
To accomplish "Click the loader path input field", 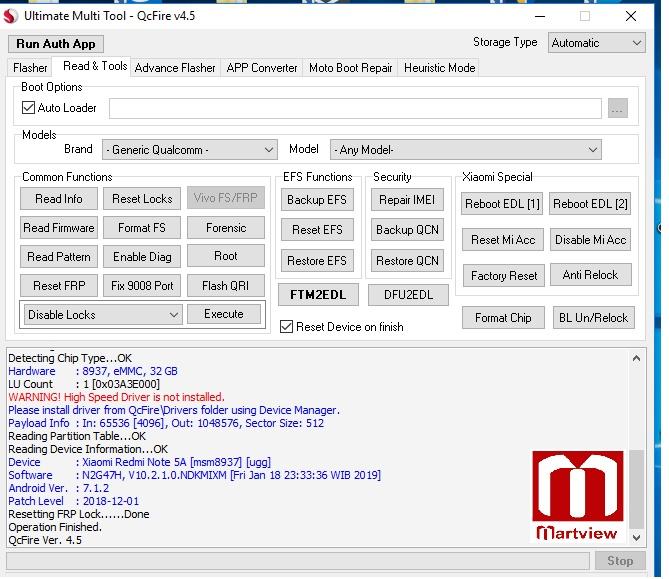I will [355, 108].
